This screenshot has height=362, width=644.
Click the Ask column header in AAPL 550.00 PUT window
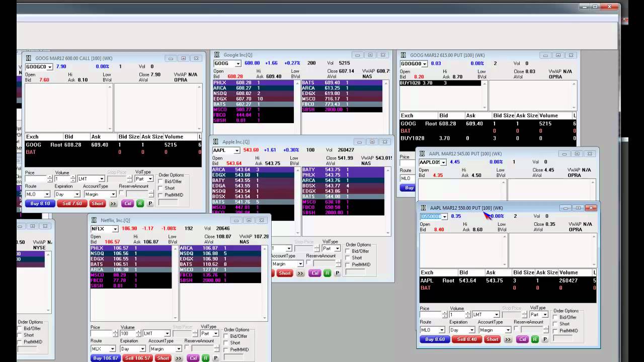[x=491, y=273]
